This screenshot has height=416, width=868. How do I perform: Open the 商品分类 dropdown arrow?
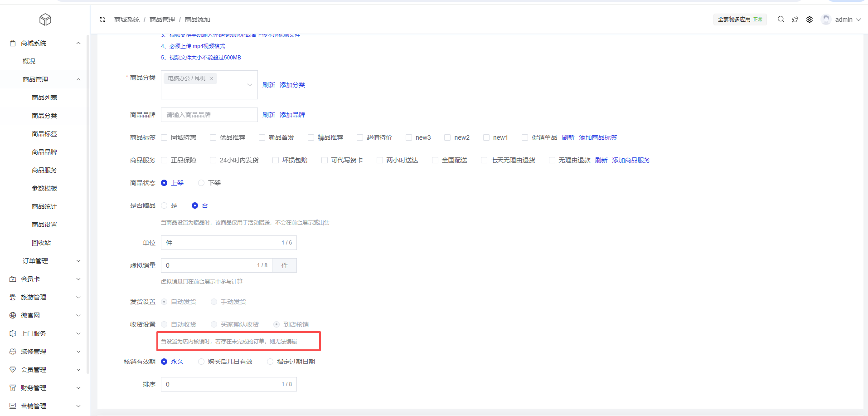pyautogui.click(x=249, y=85)
